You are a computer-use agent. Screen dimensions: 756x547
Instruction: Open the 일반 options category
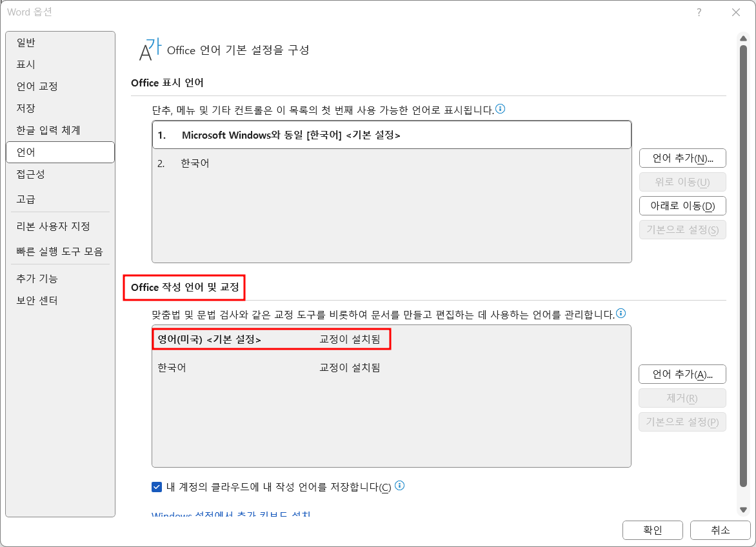click(x=60, y=43)
